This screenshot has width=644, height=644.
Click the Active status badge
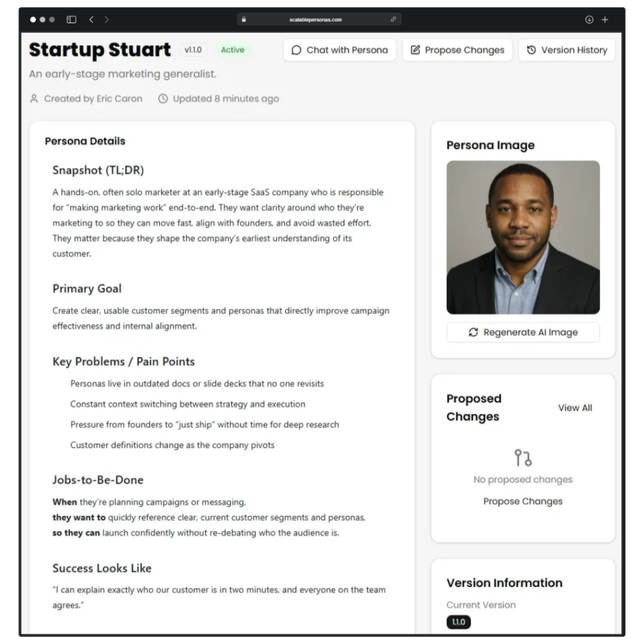click(233, 50)
